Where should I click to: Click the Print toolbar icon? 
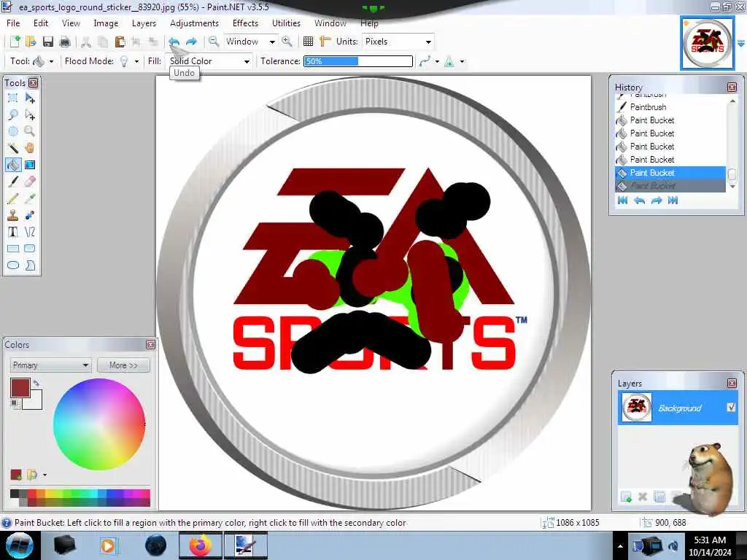pos(65,42)
